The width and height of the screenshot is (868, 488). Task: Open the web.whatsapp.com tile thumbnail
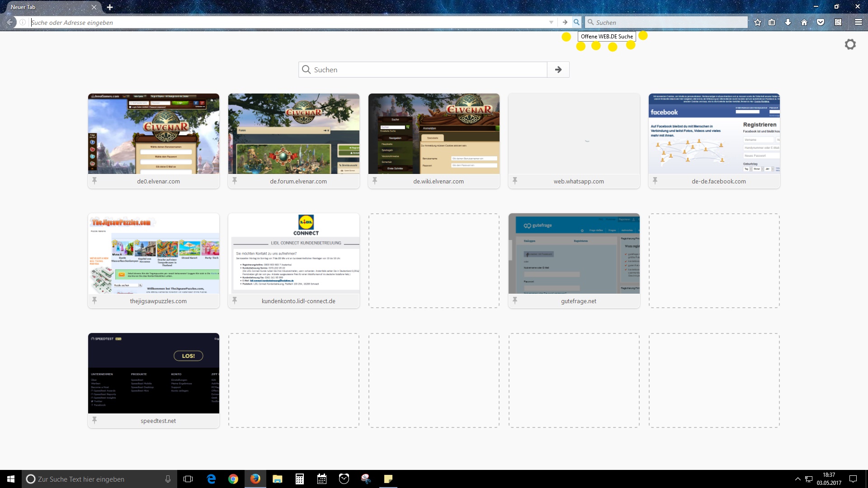(574, 133)
